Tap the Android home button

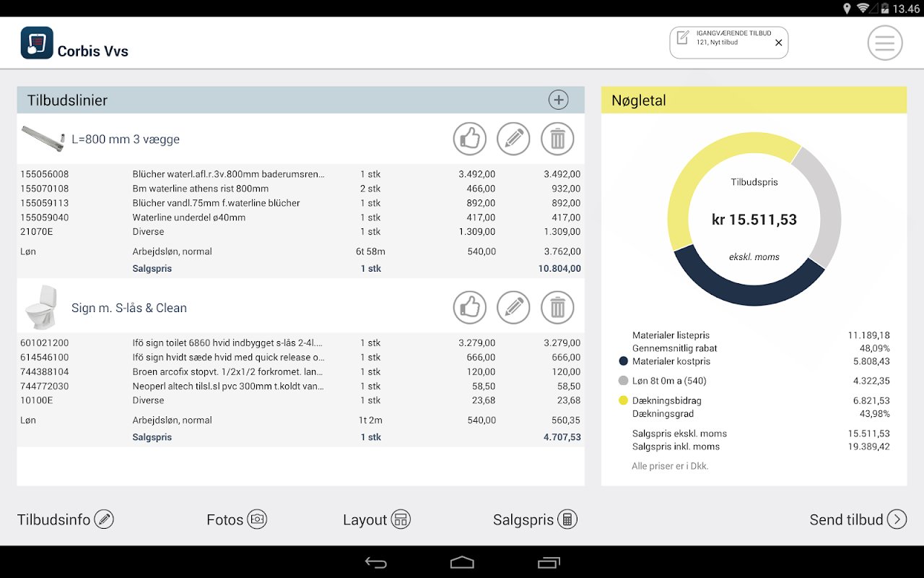462,562
